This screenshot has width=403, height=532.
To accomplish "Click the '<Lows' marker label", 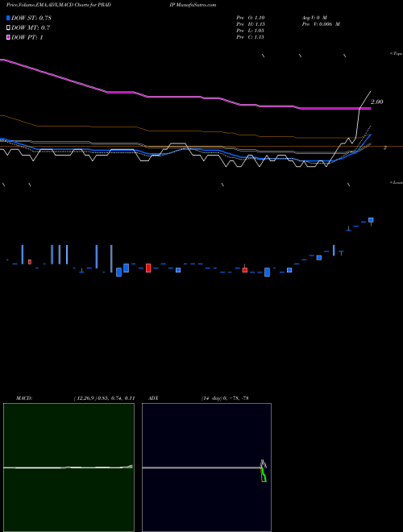I will tap(397, 182).
